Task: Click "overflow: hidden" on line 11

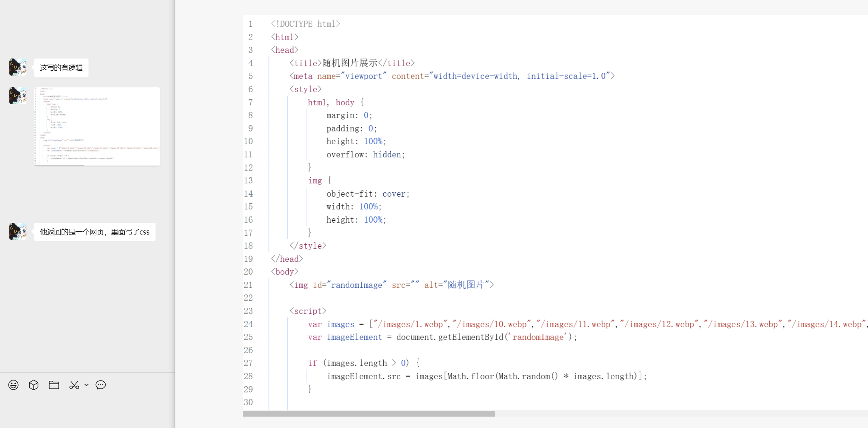Action: point(365,155)
